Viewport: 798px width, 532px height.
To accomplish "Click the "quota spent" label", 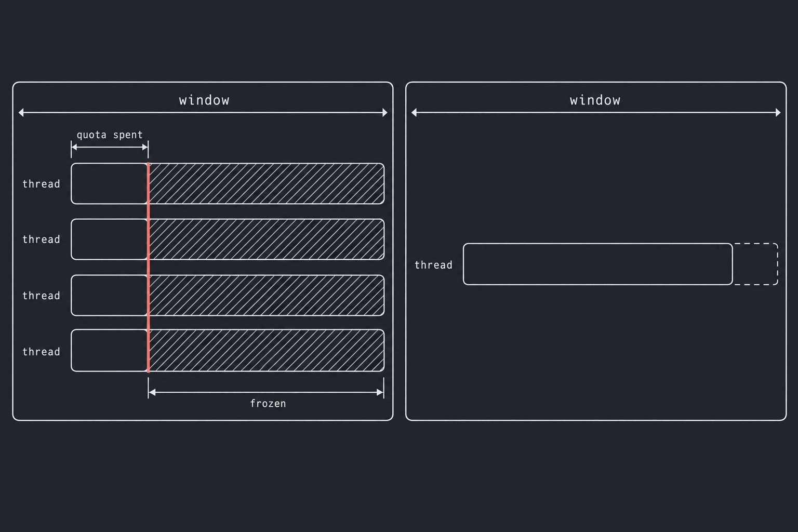I will pyautogui.click(x=110, y=135).
